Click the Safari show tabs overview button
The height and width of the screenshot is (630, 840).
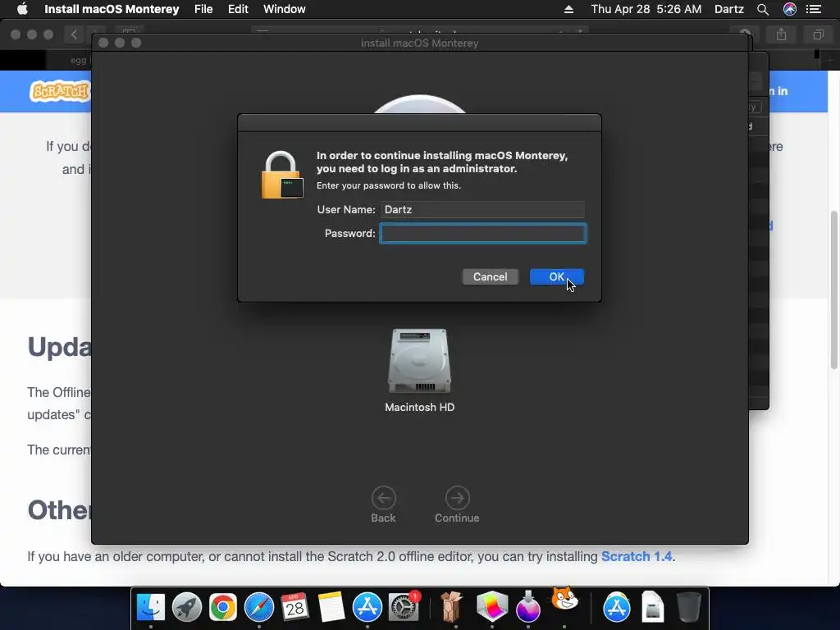pyautogui.click(x=818, y=34)
